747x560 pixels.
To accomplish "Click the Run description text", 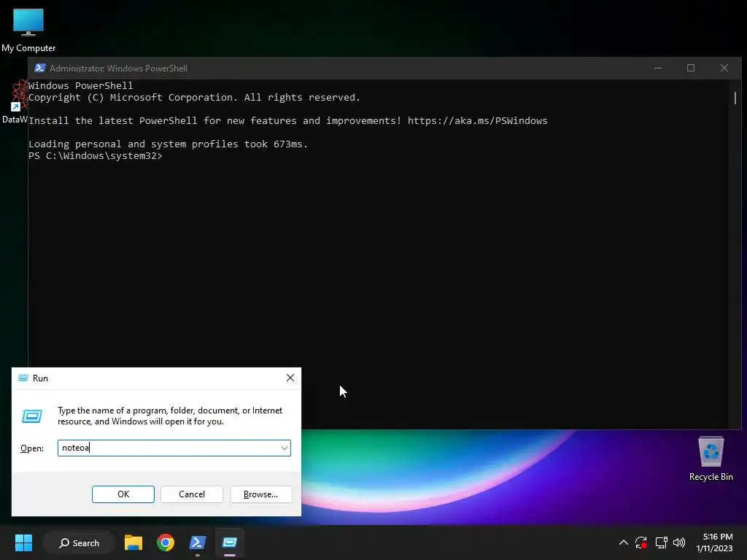I will click(170, 416).
